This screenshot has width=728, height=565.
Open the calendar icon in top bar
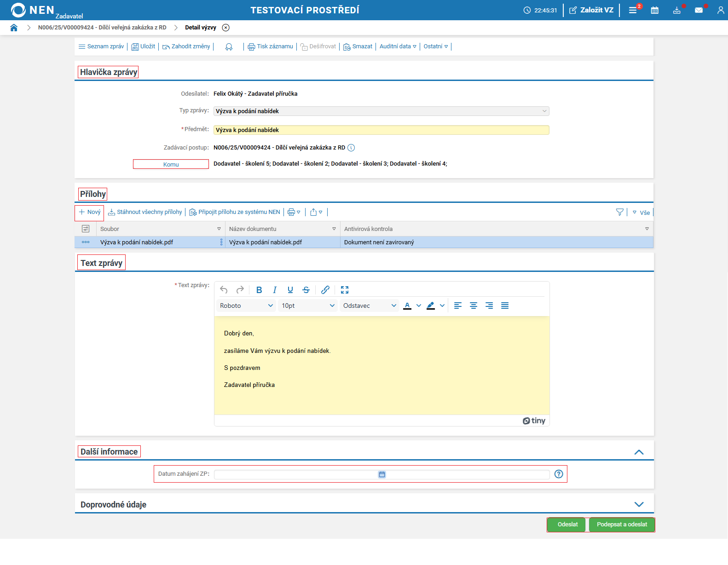[654, 10]
